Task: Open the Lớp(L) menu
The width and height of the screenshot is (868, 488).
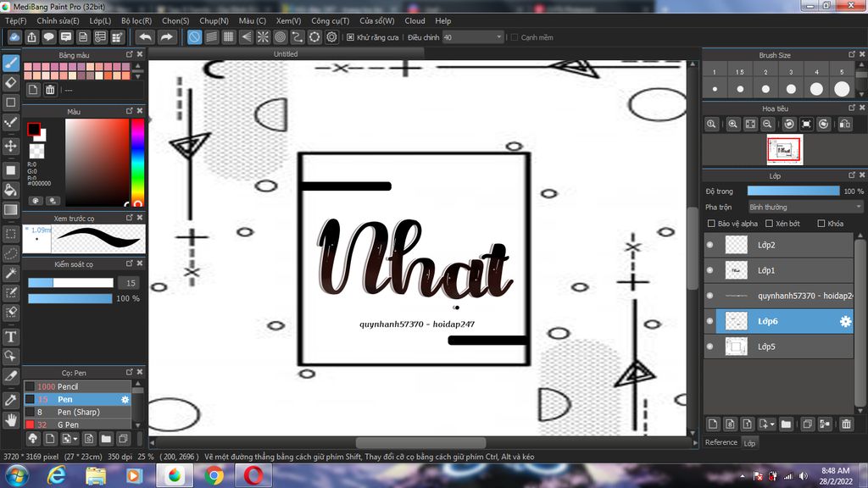Action: tap(100, 20)
